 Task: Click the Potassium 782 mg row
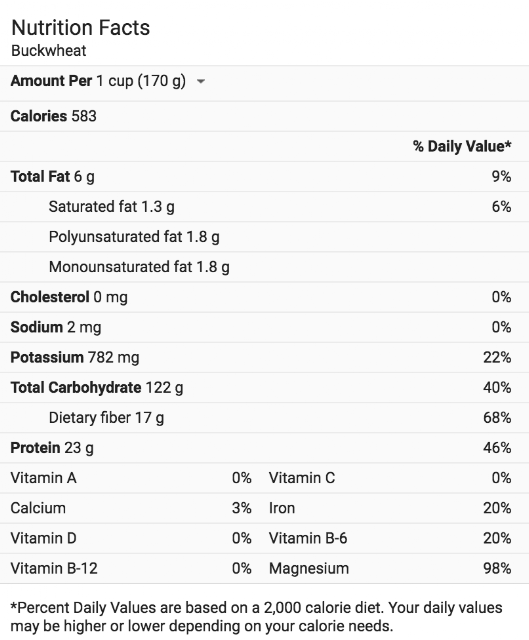click(264, 358)
